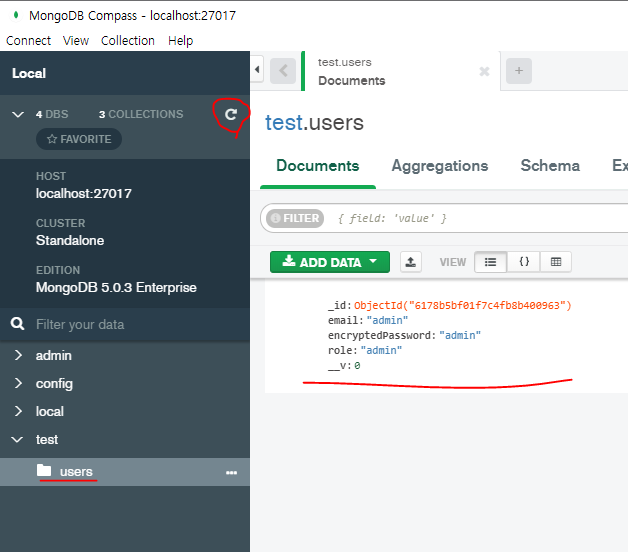628x552 pixels.
Task: Click the FILTER label button
Action: click(295, 218)
